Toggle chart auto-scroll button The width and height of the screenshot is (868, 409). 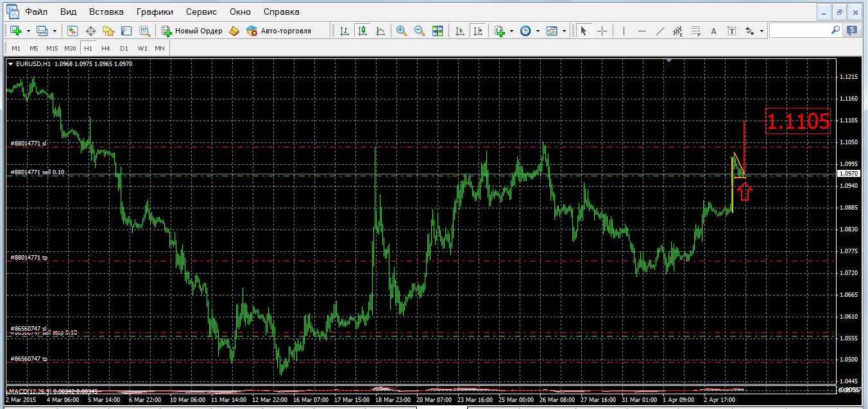pos(459,31)
